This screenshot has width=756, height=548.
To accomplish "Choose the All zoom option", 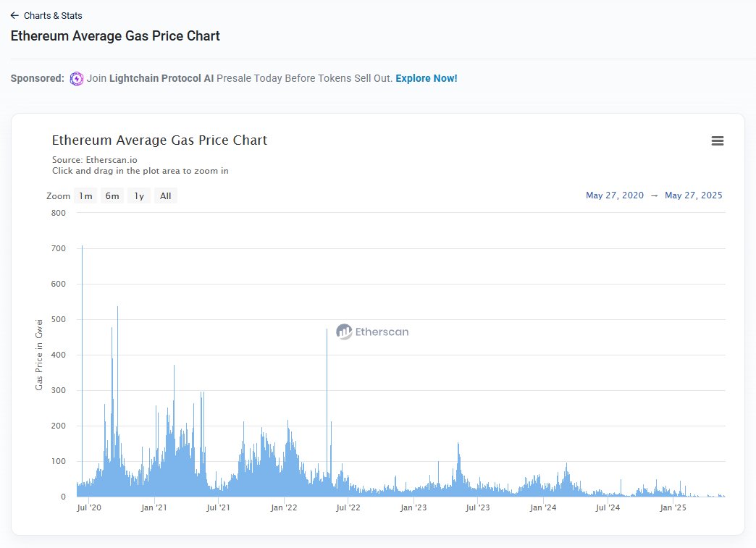I will (x=166, y=196).
